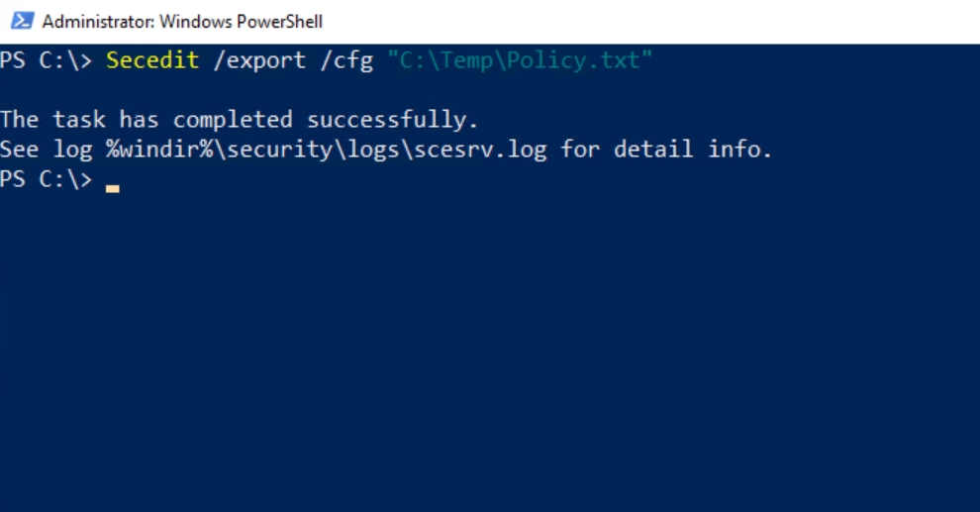
Task: Click the /cfg switch in the command
Action: pyautogui.click(x=345, y=60)
